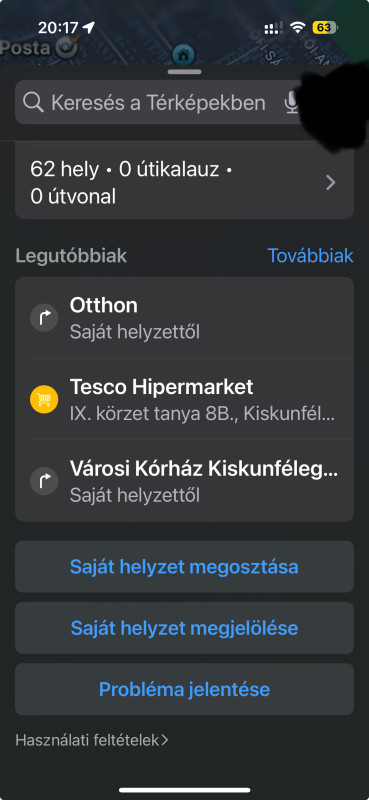
Task: Click Saját helyzet megjelölése button
Action: click(x=184, y=628)
